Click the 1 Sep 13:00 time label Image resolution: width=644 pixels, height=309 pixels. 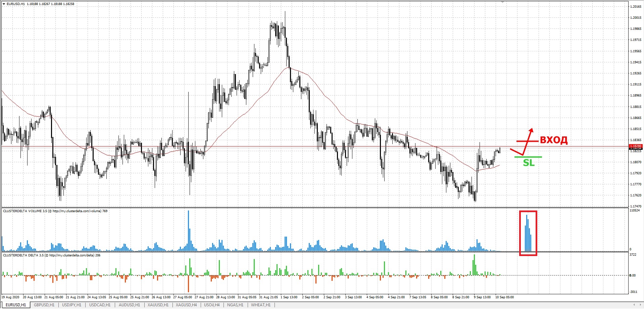[289, 297]
